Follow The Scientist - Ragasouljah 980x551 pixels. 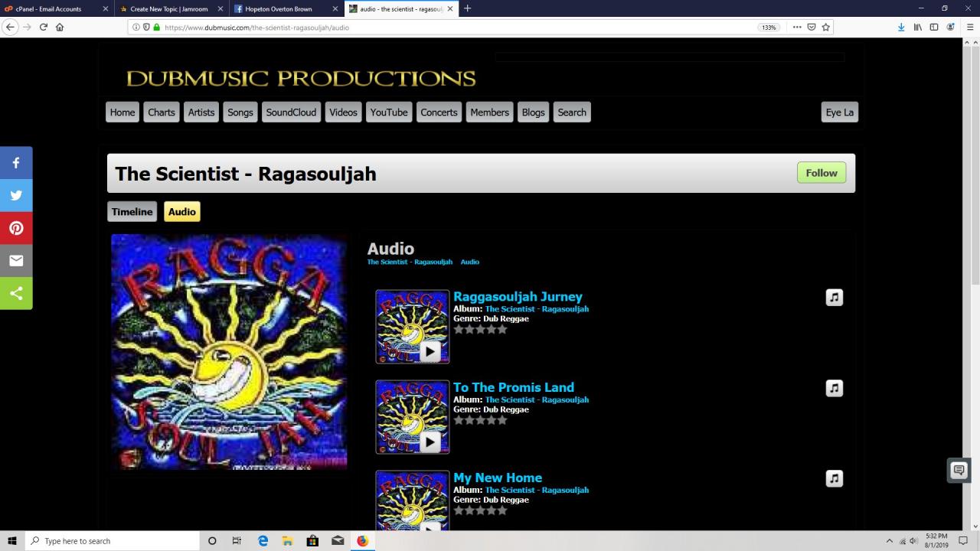[x=822, y=173]
